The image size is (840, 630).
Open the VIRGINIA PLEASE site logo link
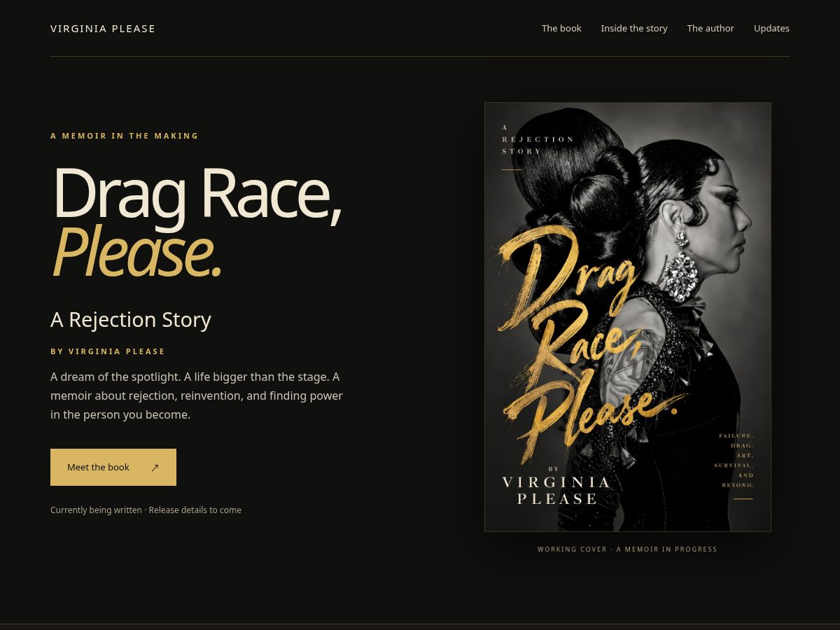103,29
